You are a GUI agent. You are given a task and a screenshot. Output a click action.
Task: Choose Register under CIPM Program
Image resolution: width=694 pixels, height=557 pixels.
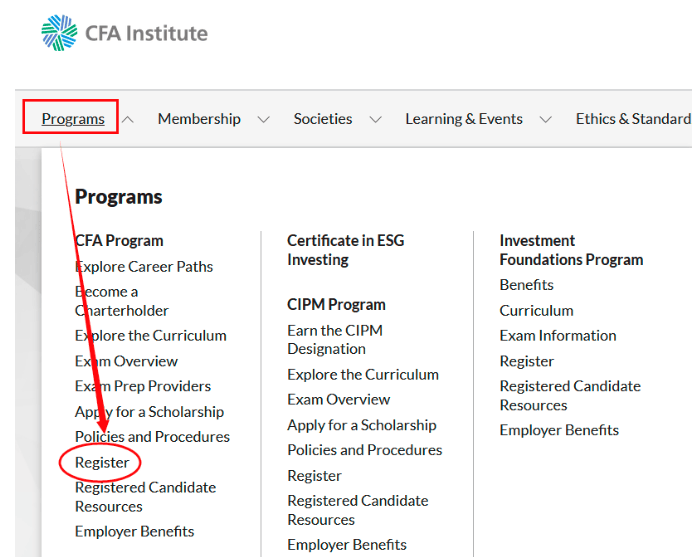(x=314, y=476)
